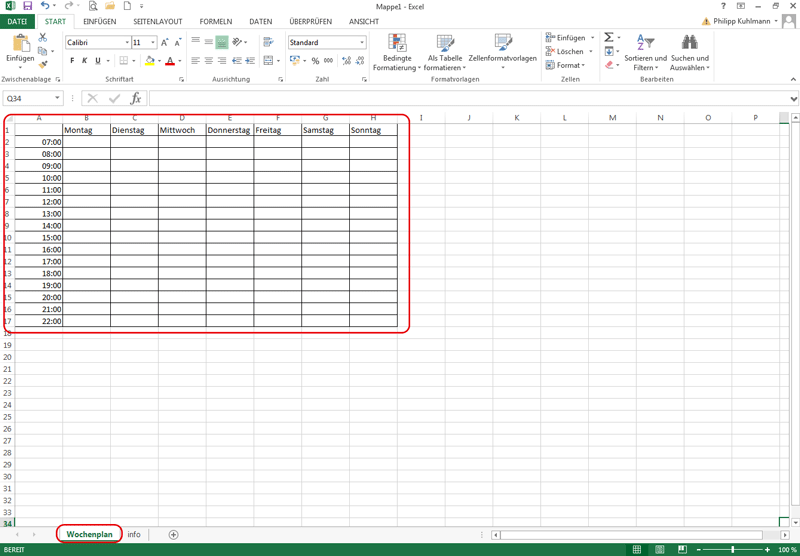Click the increase indent icon
The width and height of the screenshot is (800, 556).
(250, 61)
